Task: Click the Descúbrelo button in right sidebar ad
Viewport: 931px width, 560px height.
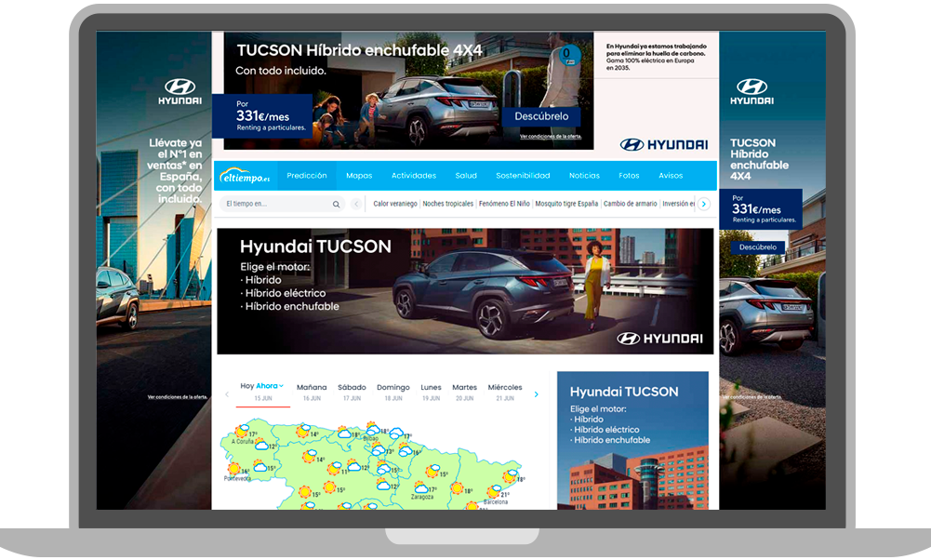Action: [x=758, y=247]
